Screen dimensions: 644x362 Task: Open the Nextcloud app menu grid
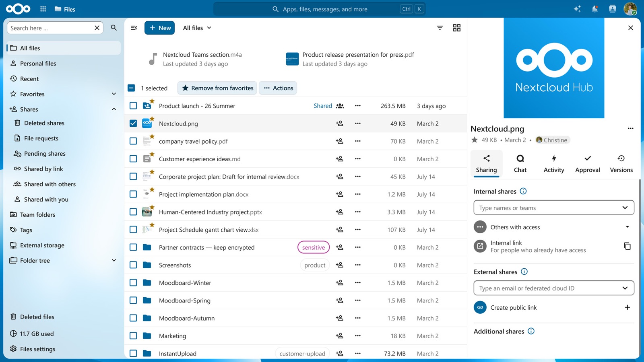[x=43, y=9]
